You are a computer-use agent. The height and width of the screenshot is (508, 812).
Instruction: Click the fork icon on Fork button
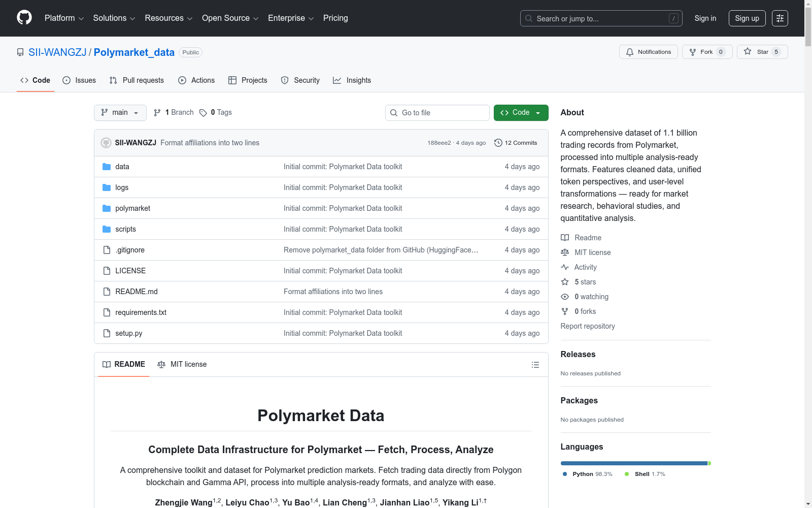tap(693, 52)
